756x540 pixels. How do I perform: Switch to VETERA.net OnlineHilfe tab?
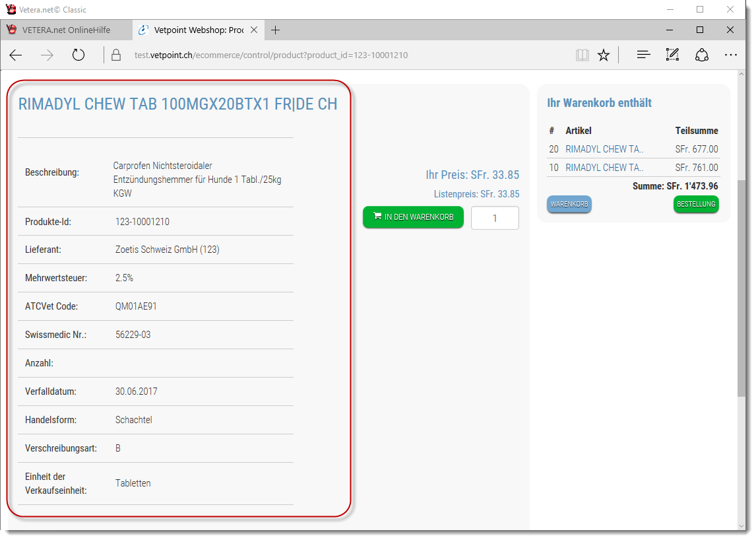coord(66,30)
